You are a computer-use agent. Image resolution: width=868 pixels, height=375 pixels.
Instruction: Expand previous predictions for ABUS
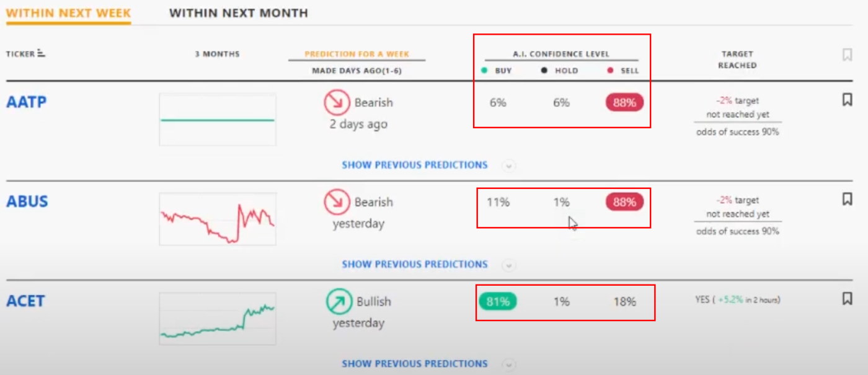508,265
